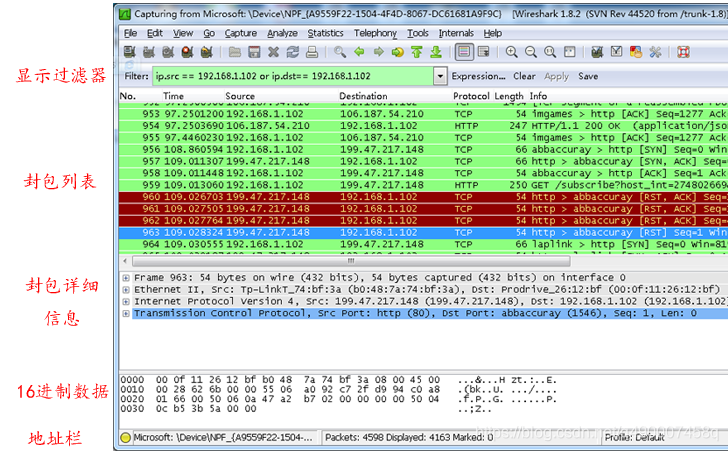This screenshot has height=451, width=728.
Task: Sort by the No. column header
Action: pos(128,96)
